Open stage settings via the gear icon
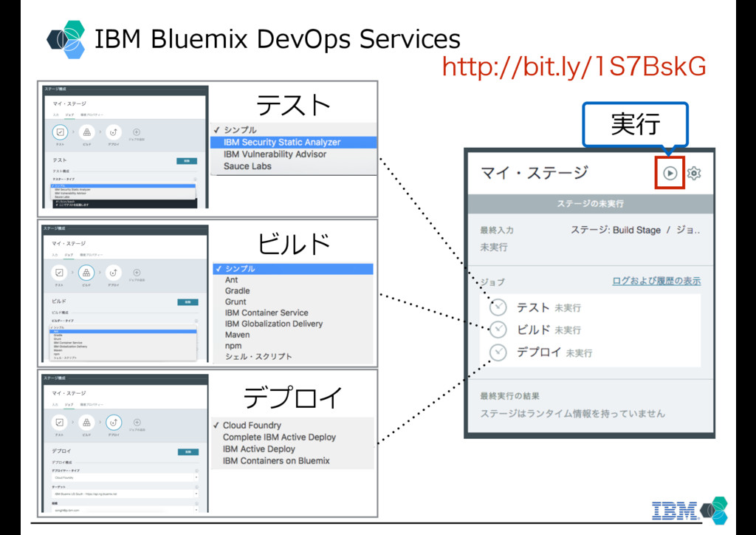The height and width of the screenshot is (535, 756). 694,173
